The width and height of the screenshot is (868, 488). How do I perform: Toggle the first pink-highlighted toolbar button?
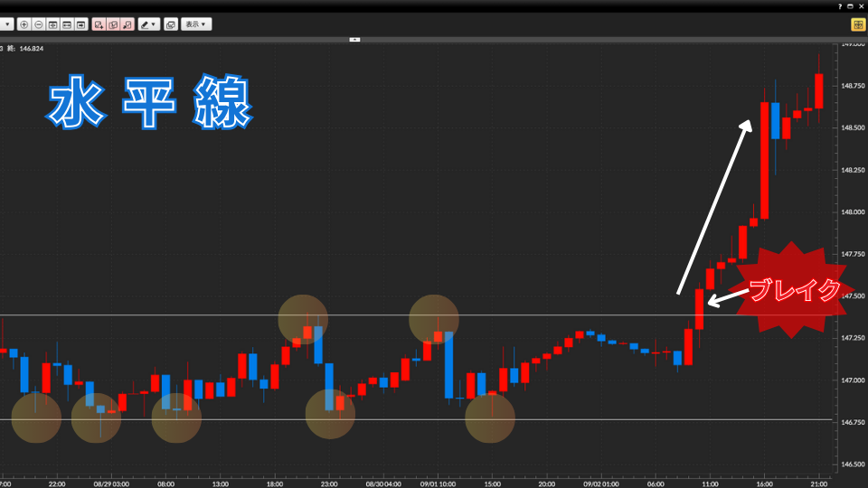click(99, 24)
